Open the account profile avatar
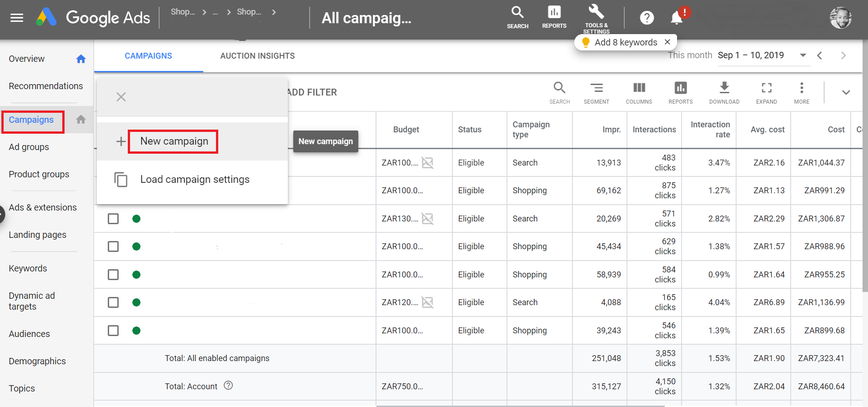Screen dimensions: 868x407 click(x=840, y=18)
